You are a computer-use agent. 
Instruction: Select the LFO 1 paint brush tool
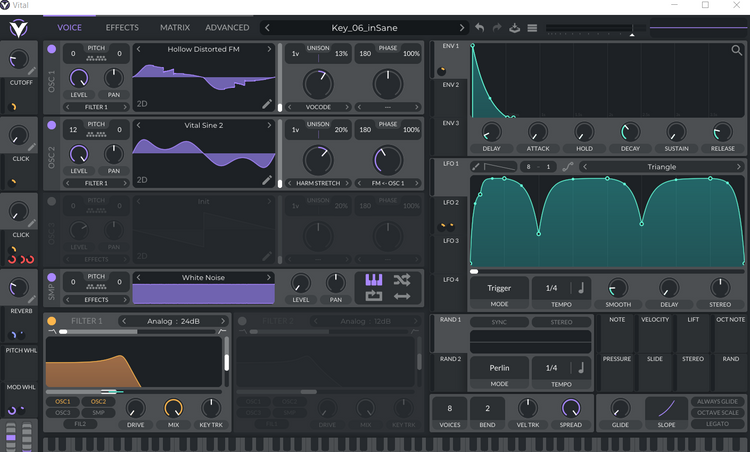point(476,166)
